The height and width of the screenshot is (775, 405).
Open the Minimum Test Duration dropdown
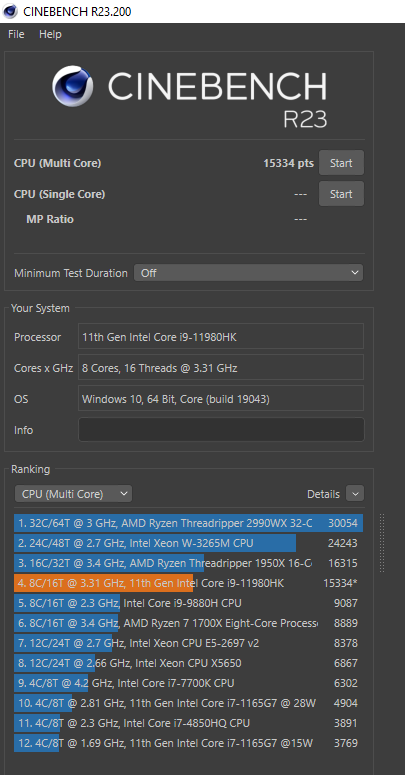point(248,273)
